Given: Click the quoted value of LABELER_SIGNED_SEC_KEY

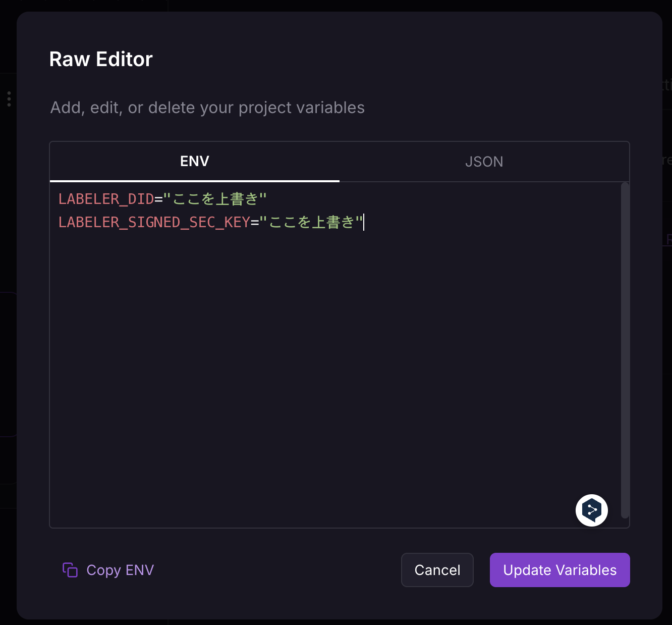Looking at the screenshot, I should click(x=311, y=222).
